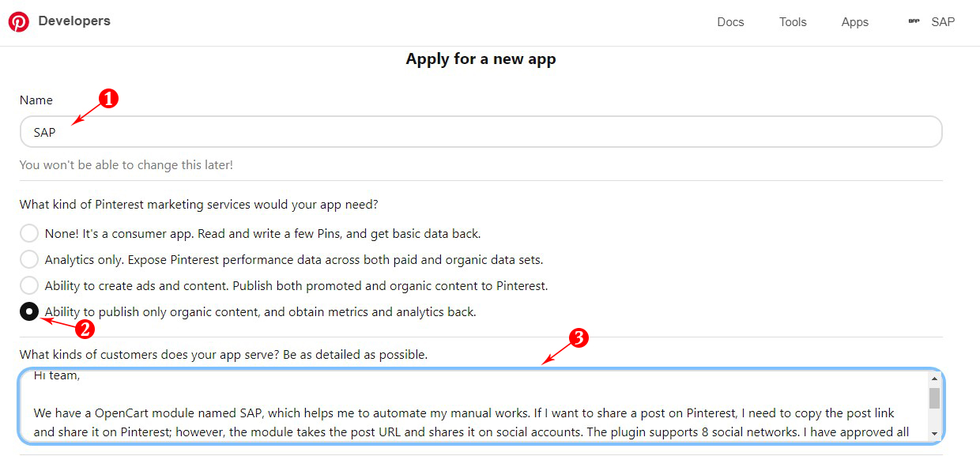Click the textarea vertical scrollbar thumb
This screenshot has width=980, height=456.
[x=934, y=398]
